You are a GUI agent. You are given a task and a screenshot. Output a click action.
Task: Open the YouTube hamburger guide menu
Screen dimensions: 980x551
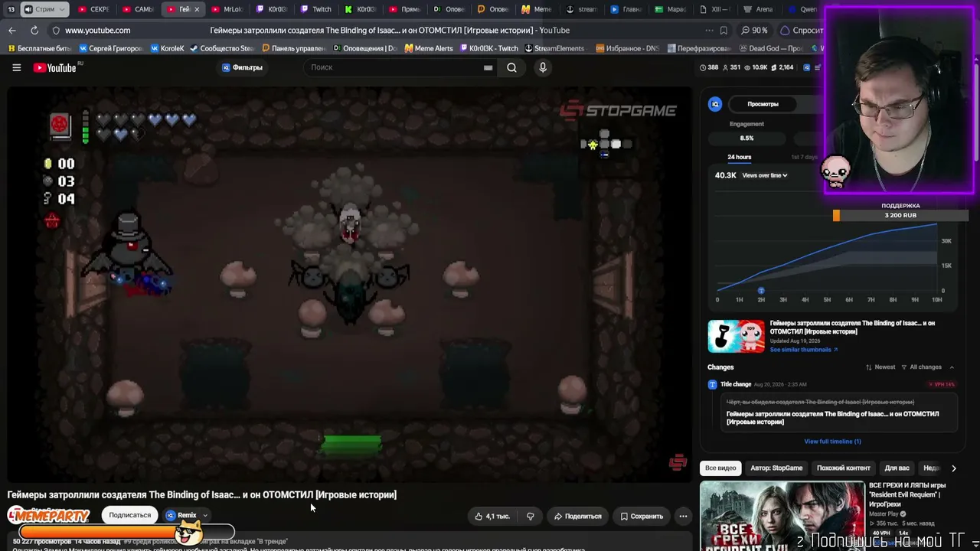pyautogui.click(x=16, y=67)
